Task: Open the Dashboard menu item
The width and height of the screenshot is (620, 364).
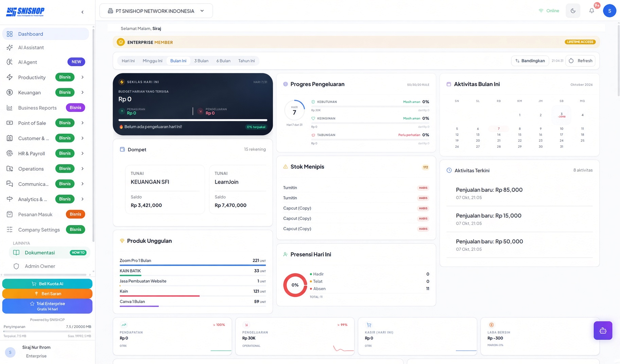Action: pyautogui.click(x=46, y=34)
